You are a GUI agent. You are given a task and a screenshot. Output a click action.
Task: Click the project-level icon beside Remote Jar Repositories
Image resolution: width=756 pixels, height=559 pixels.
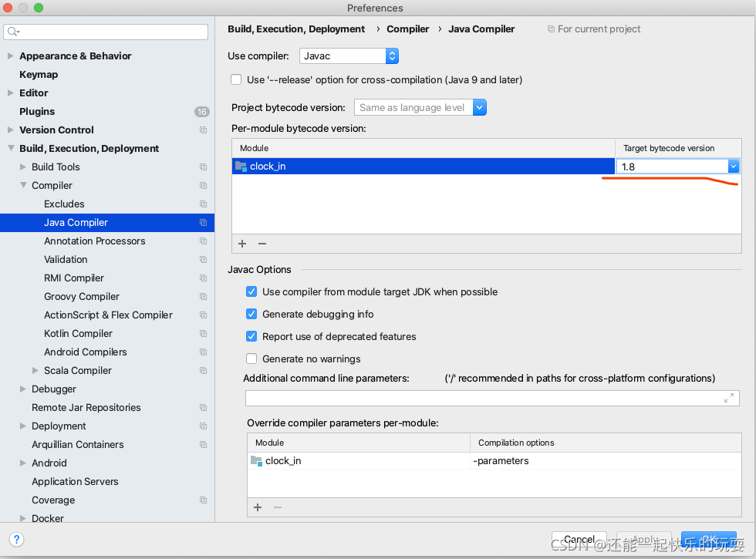(204, 408)
